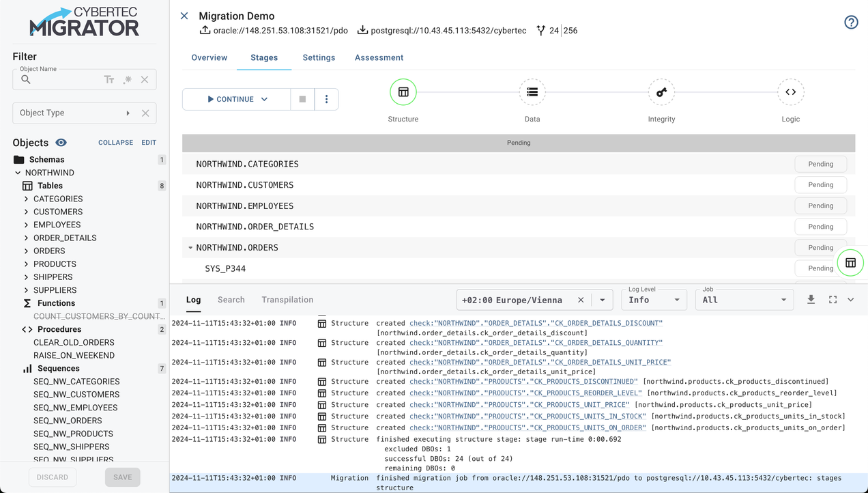Select the Logic stage code icon

coord(790,92)
